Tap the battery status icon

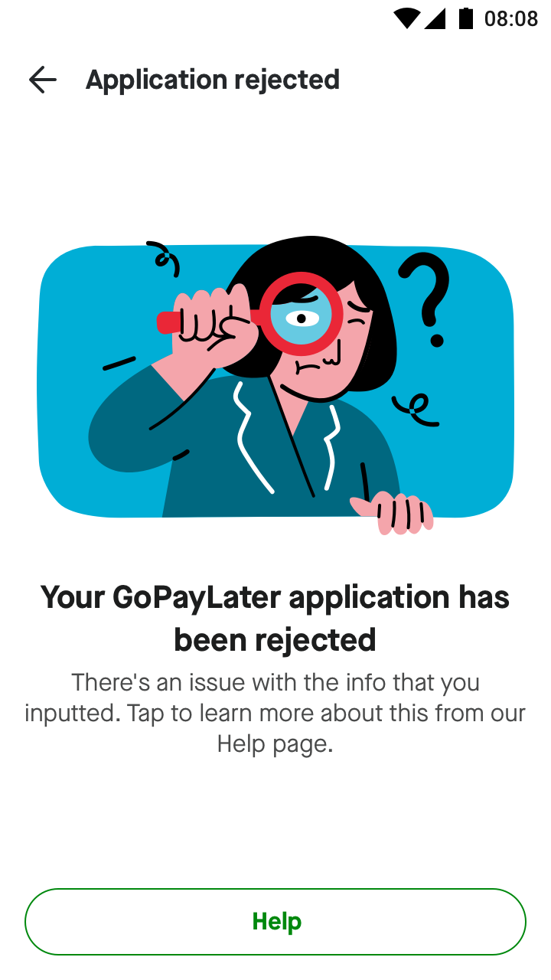pos(465,18)
